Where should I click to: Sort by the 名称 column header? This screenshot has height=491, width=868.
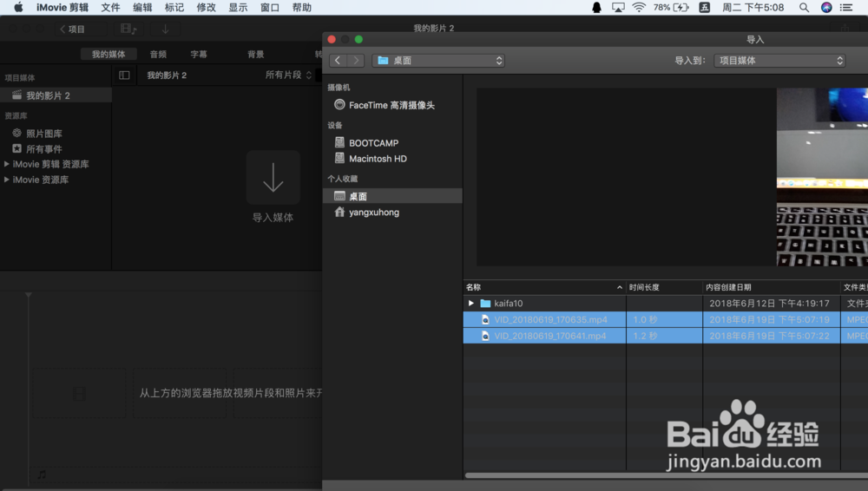tap(544, 287)
